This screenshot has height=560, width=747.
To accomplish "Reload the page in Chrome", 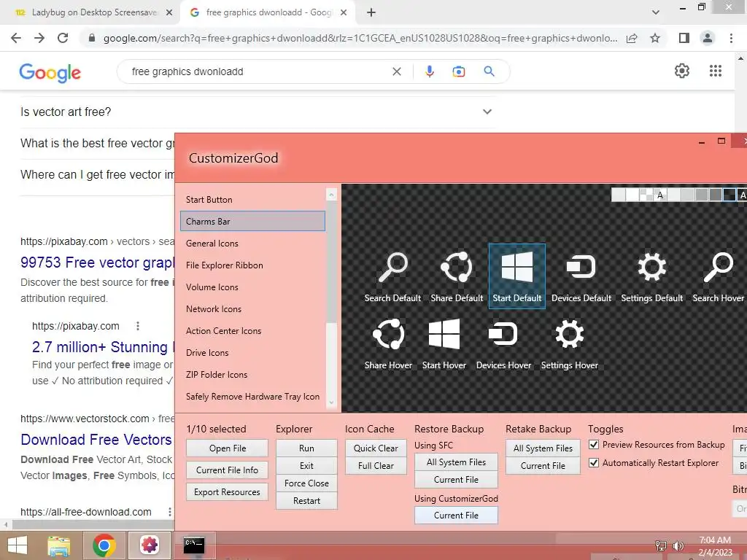I will (63, 38).
